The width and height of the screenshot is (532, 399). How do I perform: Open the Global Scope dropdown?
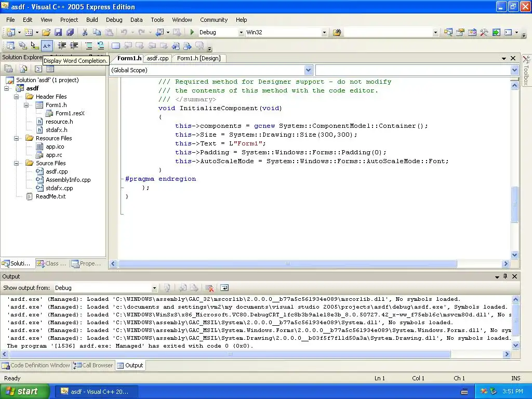pyautogui.click(x=308, y=70)
